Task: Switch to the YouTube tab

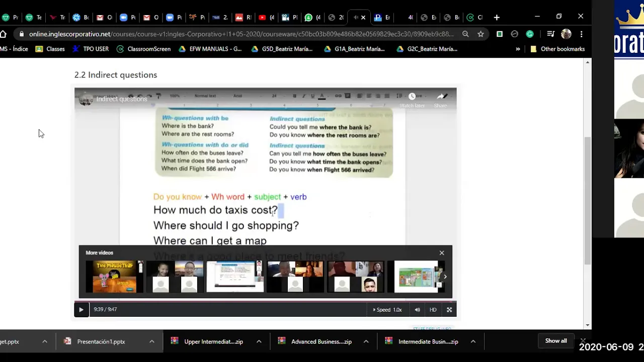Action: tap(266, 17)
